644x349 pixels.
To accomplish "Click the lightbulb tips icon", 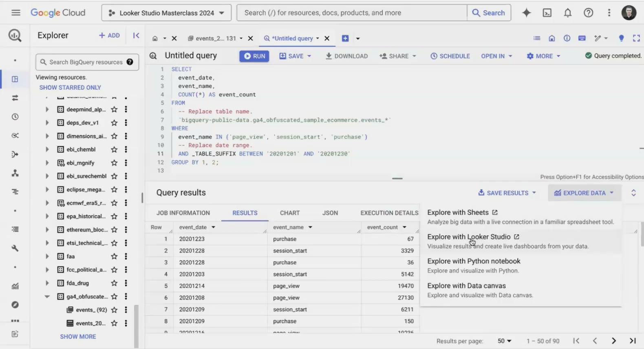I will click(x=621, y=38).
